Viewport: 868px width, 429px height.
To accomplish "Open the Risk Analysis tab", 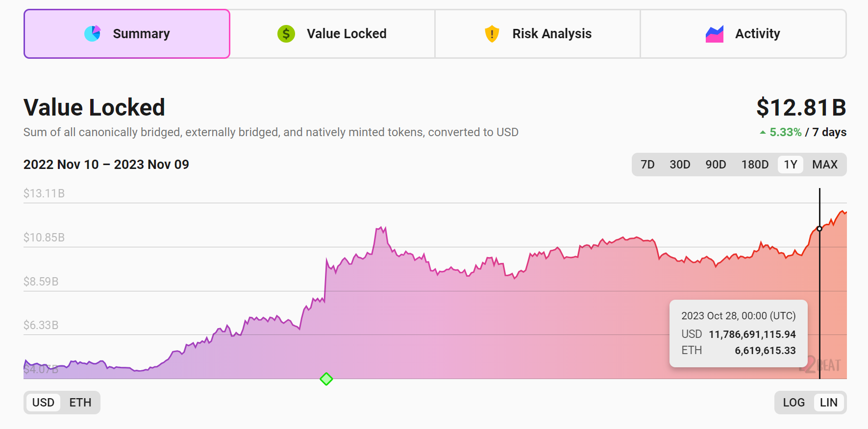I will [538, 34].
